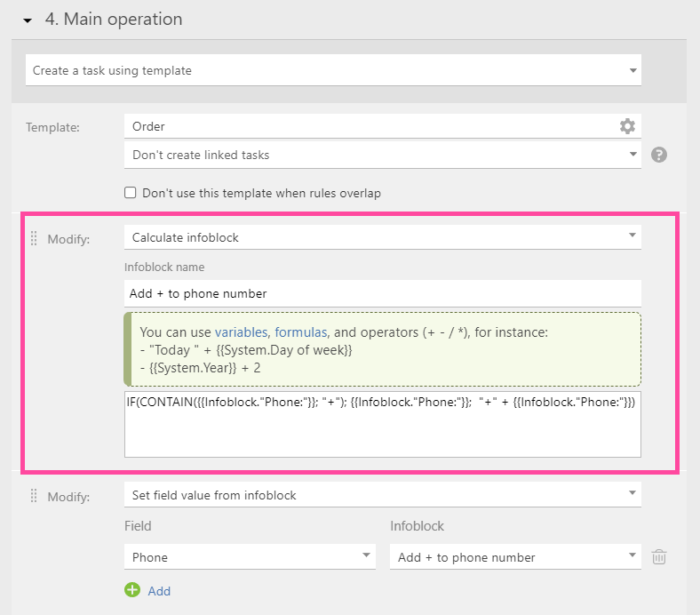Click inside the IF(CONTAIN formula text area
The width and height of the screenshot is (700, 615).
click(383, 424)
